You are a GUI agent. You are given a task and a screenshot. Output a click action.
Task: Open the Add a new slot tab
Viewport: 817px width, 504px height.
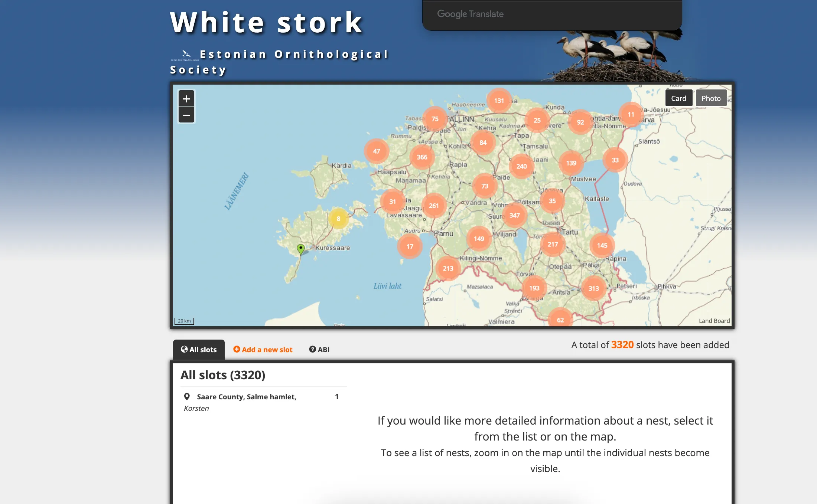263,350
